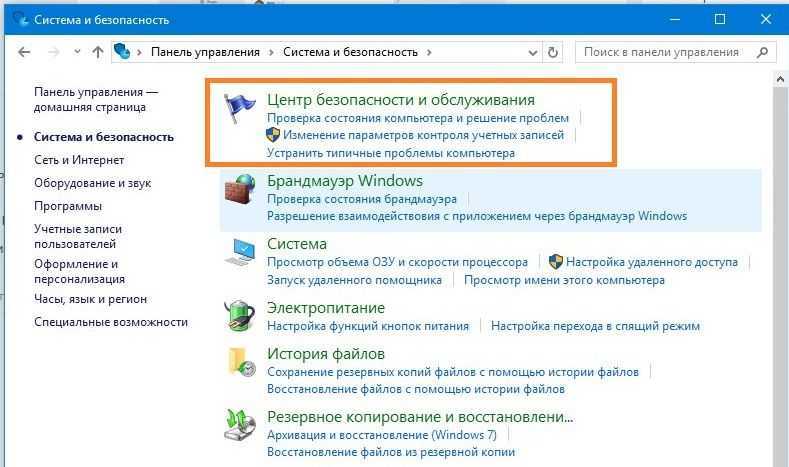This screenshot has height=467, width=789.
Task: Open Брандмауэр Windows heading
Action: point(345,181)
